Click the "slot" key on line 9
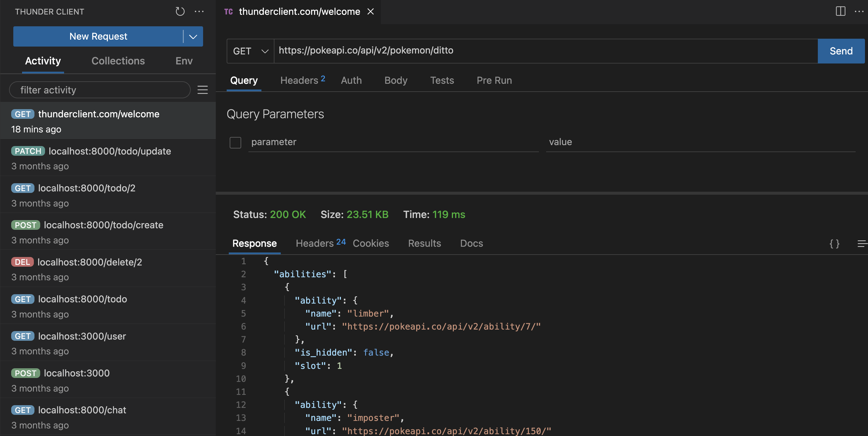 coord(310,366)
